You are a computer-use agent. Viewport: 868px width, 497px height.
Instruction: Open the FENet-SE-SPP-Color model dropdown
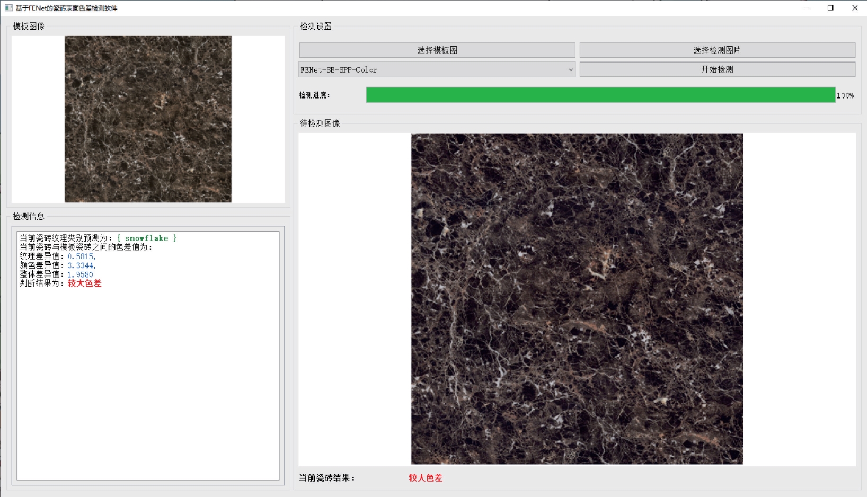[437, 69]
